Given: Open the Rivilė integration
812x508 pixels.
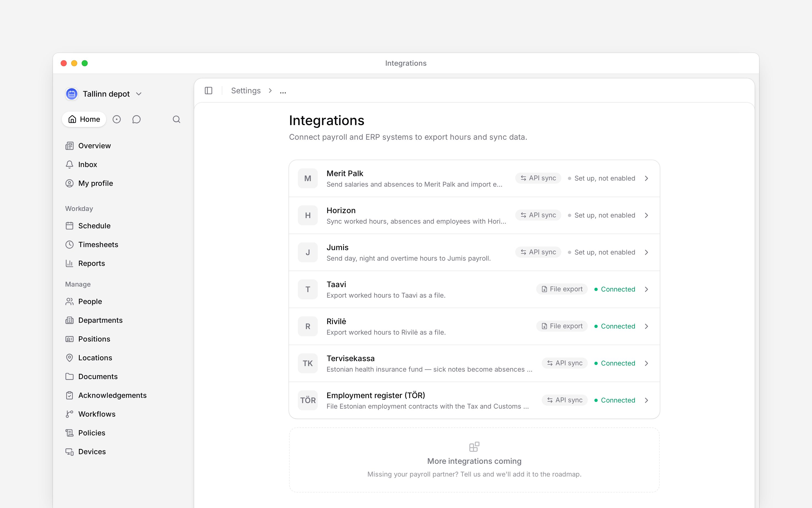Looking at the screenshot, I should (x=474, y=326).
